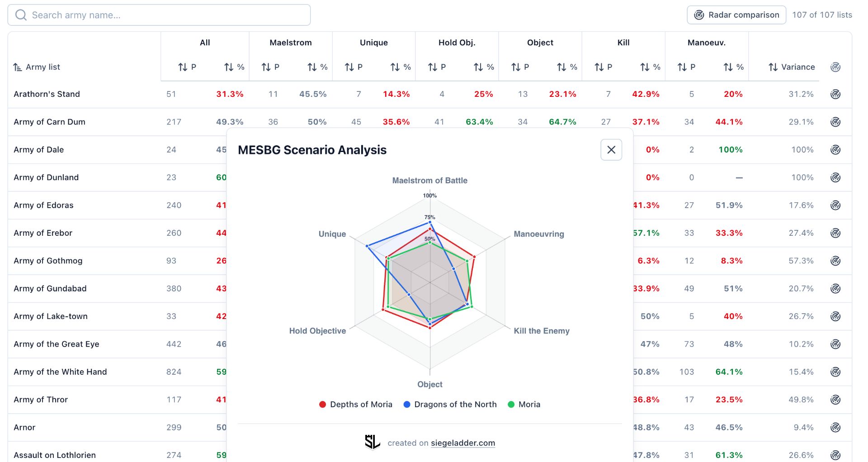Viewport: 868px width, 462px height.
Task: Click the Siegeladder logo icon
Action: [373, 442]
